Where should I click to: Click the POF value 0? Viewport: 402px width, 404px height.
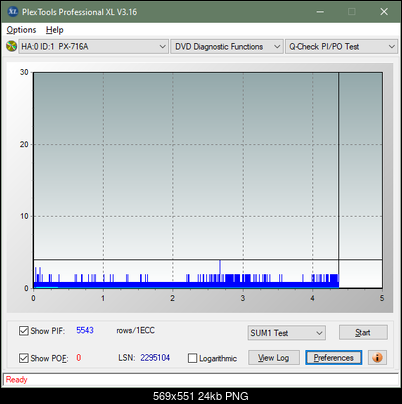point(79,358)
